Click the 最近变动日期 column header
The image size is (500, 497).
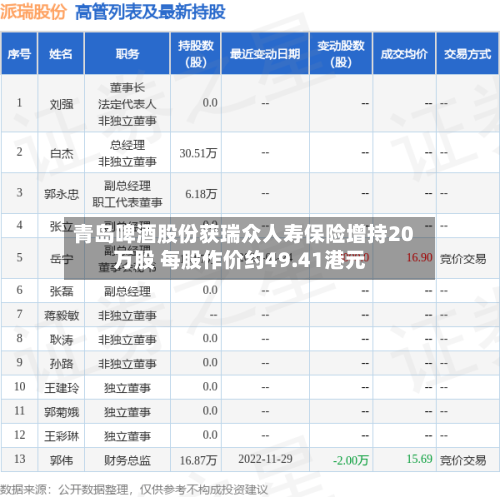(265, 54)
